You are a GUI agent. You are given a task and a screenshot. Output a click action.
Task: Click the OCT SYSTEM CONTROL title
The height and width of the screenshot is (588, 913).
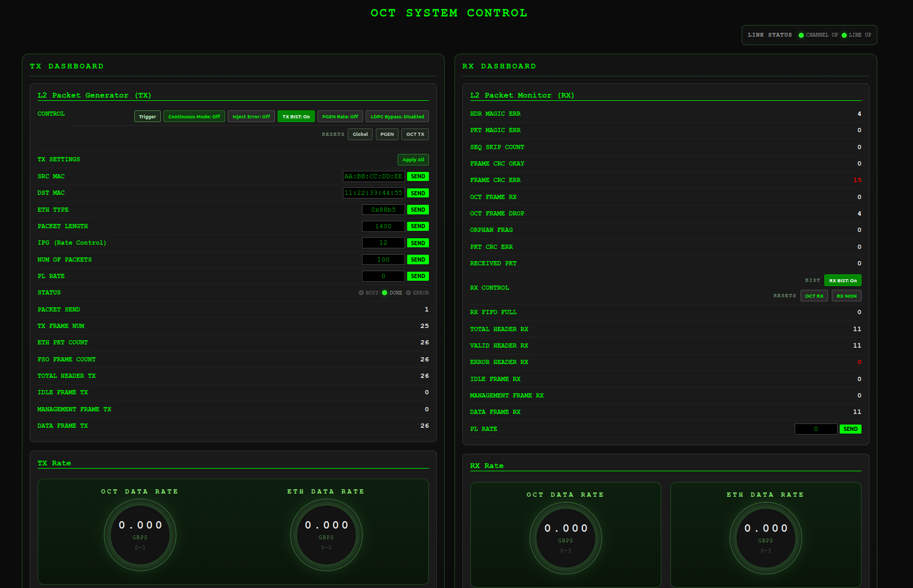tap(449, 13)
